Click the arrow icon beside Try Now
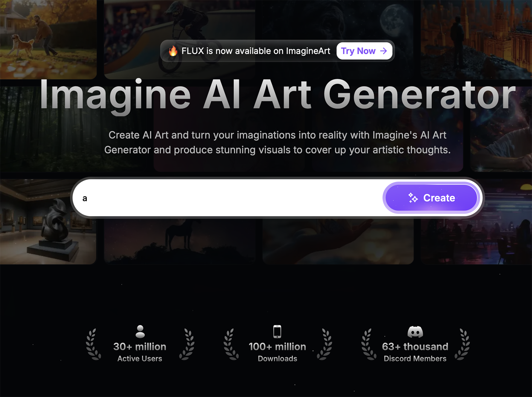The width and height of the screenshot is (532, 397). click(383, 51)
